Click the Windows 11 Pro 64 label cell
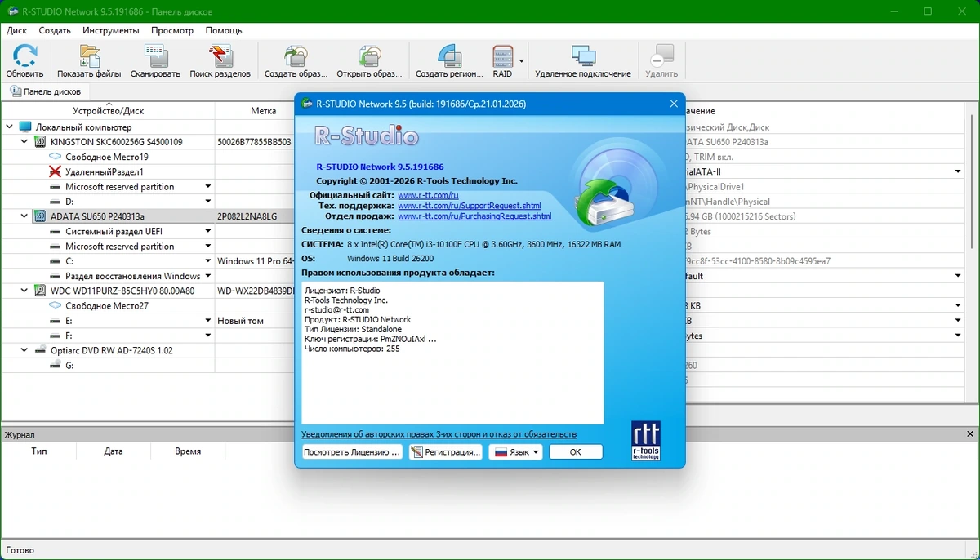Screen dimensions: 980x560 click(255, 261)
